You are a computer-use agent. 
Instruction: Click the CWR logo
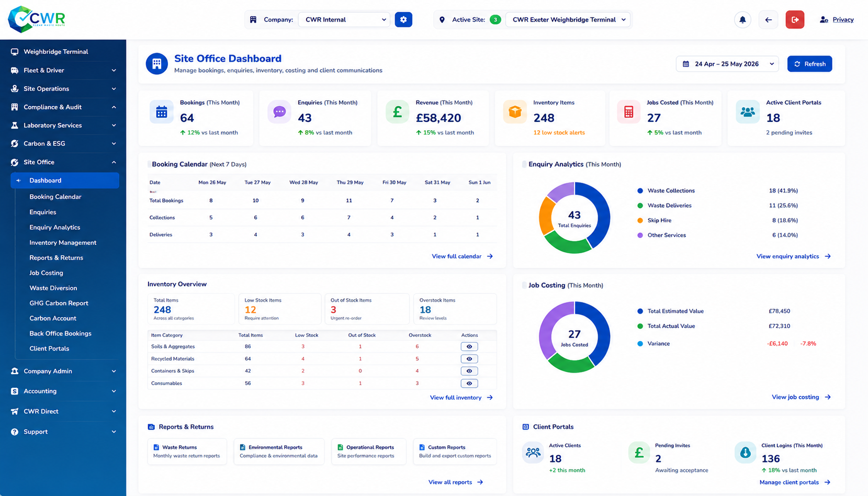click(37, 19)
